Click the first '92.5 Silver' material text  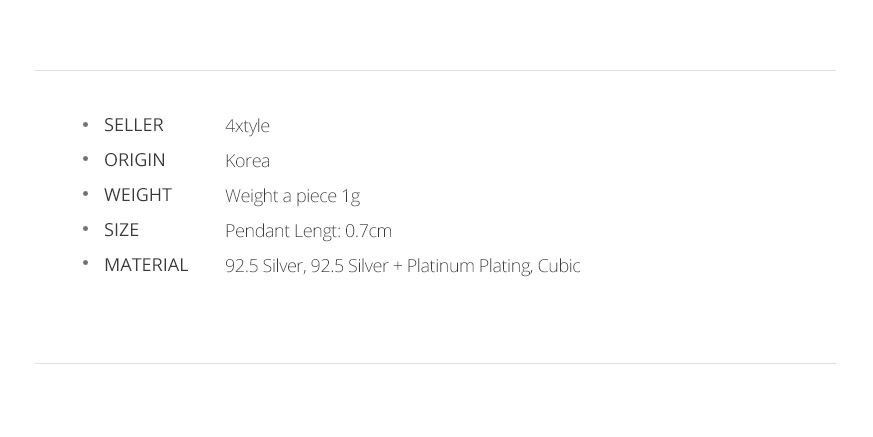click(264, 266)
